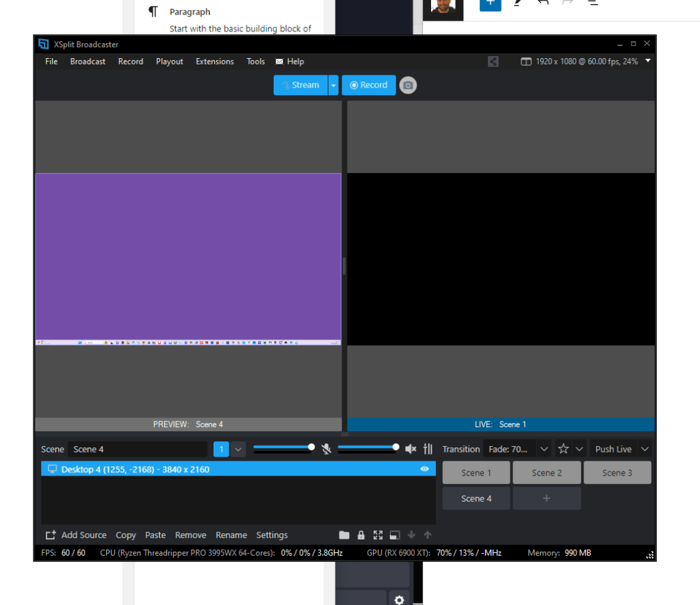Click Copy in the source toolbar

click(126, 535)
